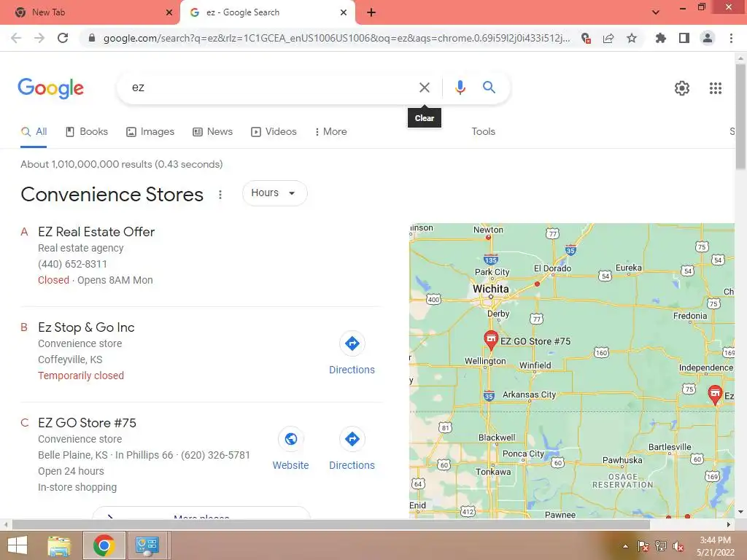Get directions to EZ GO Store #75

coord(352,449)
